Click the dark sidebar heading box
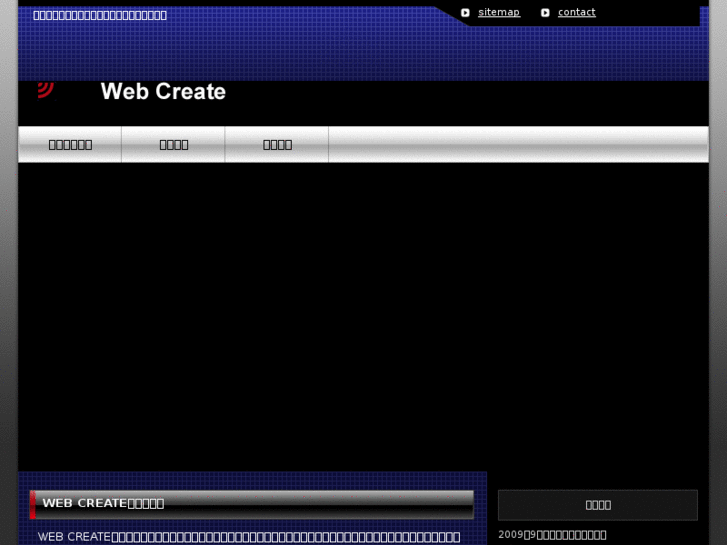Viewport: 727px width, 545px height. pyautogui.click(x=598, y=505)
